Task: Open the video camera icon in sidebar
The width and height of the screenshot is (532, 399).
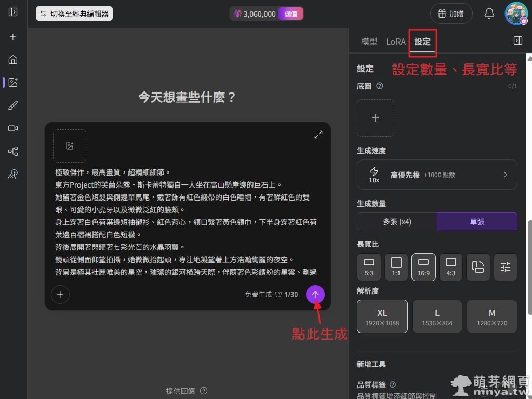Action: (x=13, y=128)
